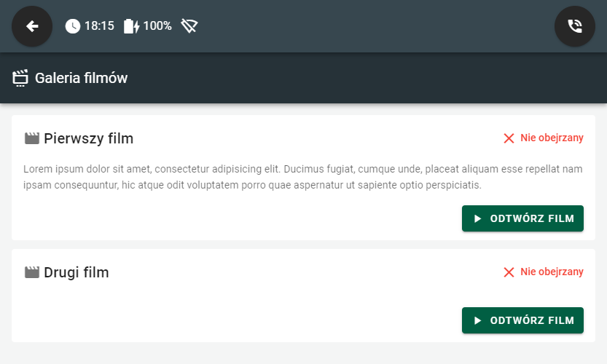This screenshot has height=364, width=607.
Task: Play the first film with Odtwórz film
Action: click(522, 218)
